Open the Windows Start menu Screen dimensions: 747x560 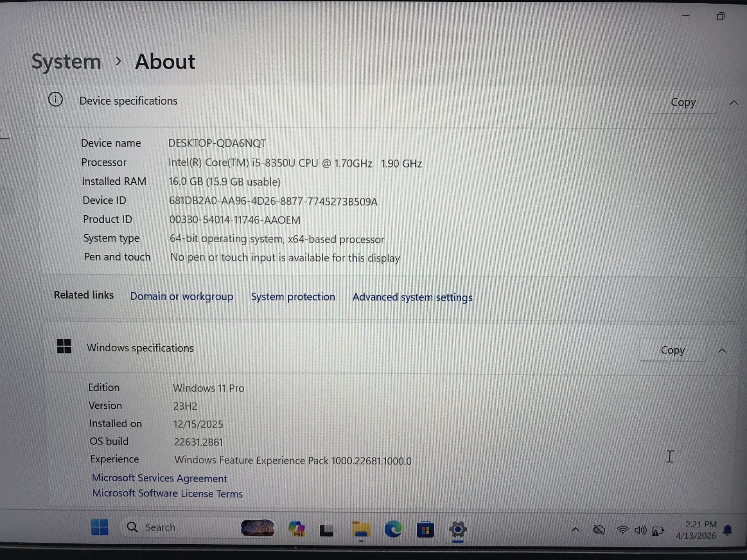99,527
